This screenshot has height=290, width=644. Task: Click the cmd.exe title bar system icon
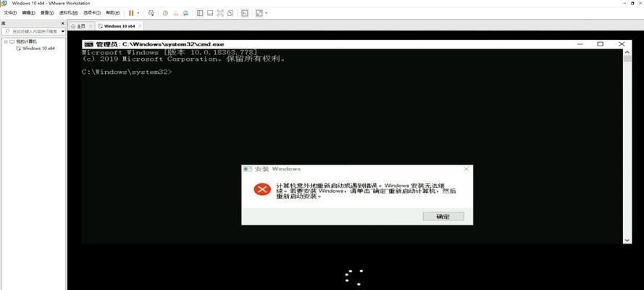tap(88, 44)
